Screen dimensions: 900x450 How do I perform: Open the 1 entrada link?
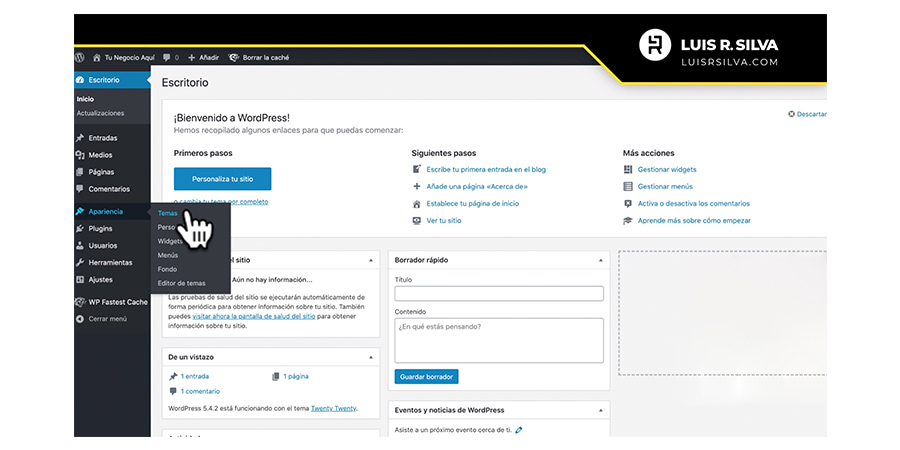[x=195, y=377]
